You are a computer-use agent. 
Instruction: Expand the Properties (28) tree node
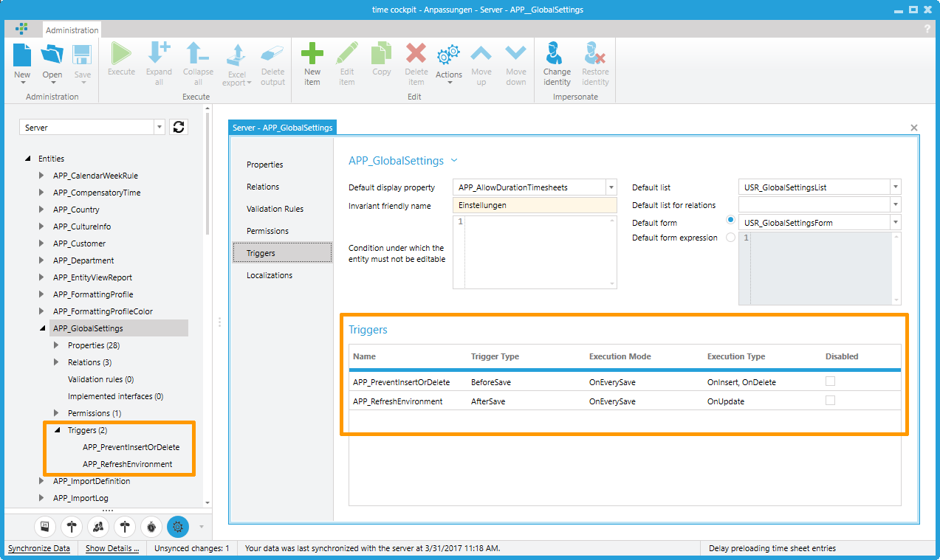tap(57, 345)
